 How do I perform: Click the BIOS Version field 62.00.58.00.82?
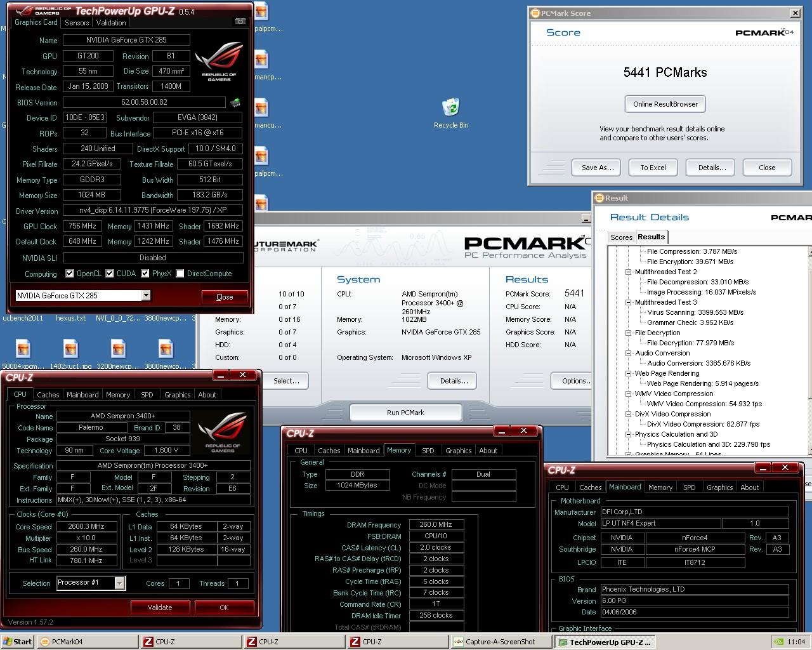(x=144, y=102)
